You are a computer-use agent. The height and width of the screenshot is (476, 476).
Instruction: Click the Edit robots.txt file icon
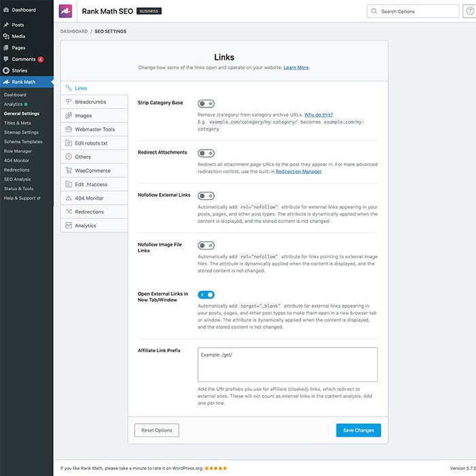click(69, 143)
